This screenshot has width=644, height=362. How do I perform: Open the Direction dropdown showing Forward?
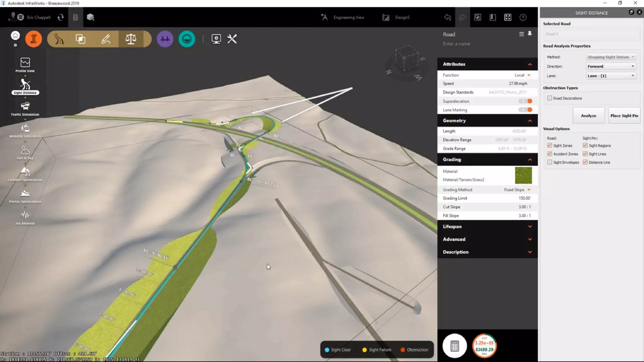tap(611, 66)
